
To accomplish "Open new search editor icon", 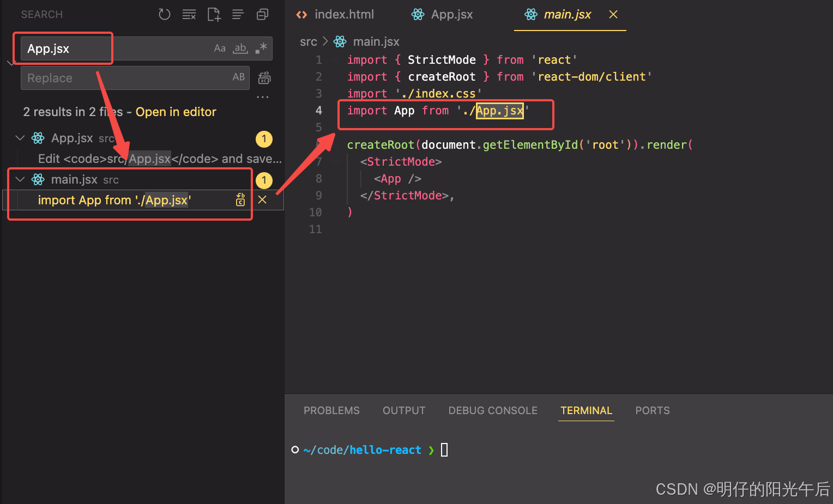I will coord(214,15).
